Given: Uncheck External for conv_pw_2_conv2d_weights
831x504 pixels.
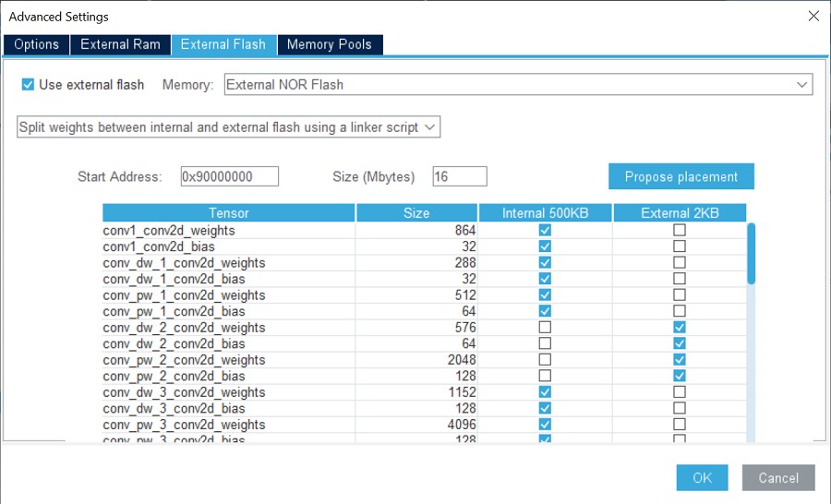Looking at the screenshot, I should (680, 359).
